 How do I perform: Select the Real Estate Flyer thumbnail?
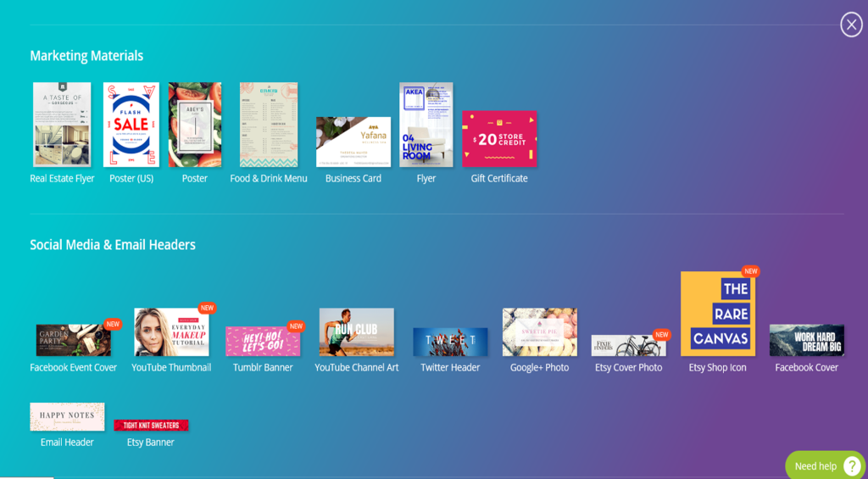click(62, 125)
